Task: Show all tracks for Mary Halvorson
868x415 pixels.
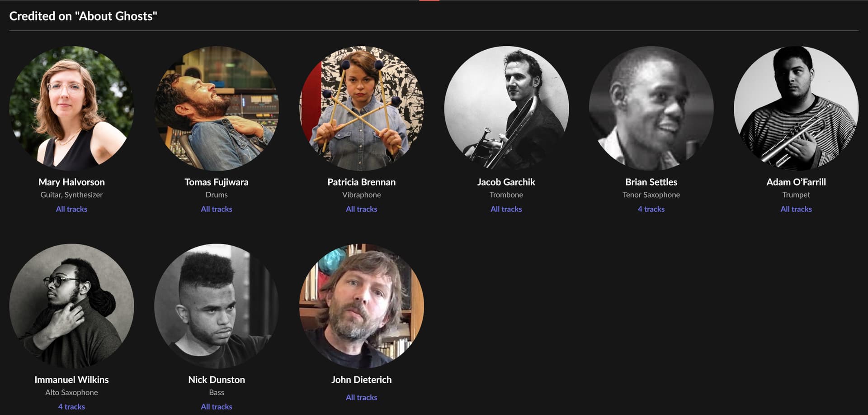Action: pyautogui.click(x=71, y=209)
